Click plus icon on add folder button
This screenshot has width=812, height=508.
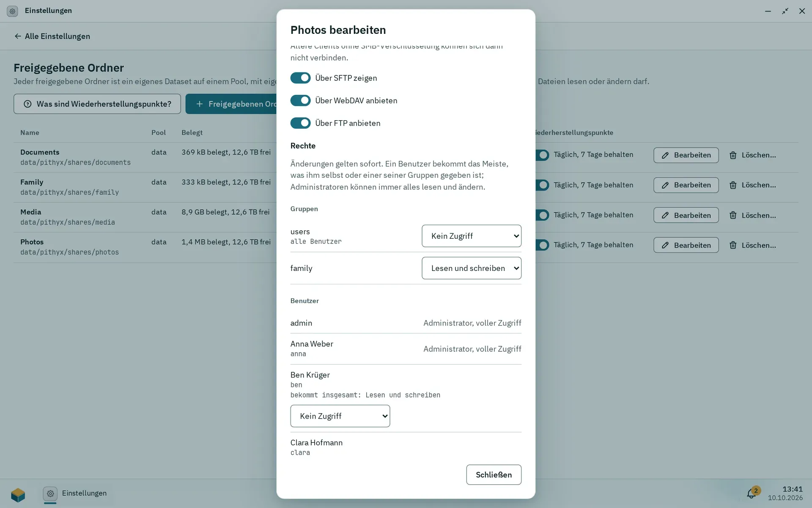point(200,104)
